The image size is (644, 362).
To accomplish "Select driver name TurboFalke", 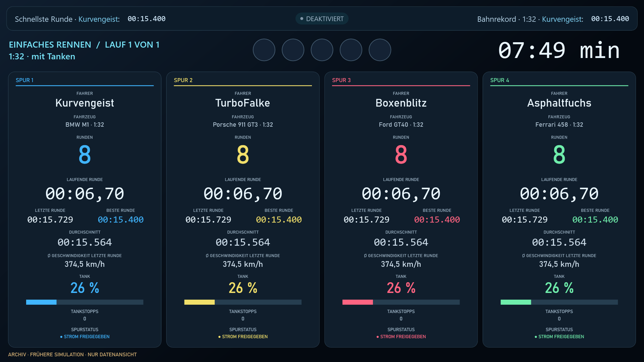I will click(x=243, y=103).
